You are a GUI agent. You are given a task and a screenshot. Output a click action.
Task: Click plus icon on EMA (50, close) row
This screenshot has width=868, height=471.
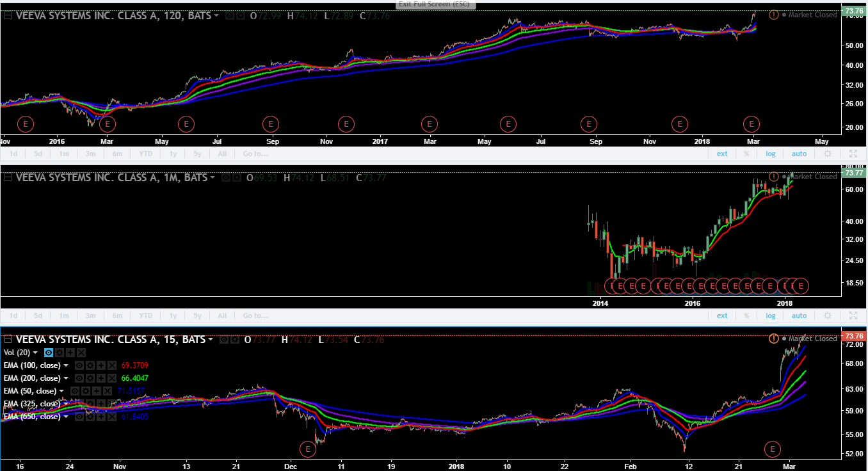tap(97, 391)
